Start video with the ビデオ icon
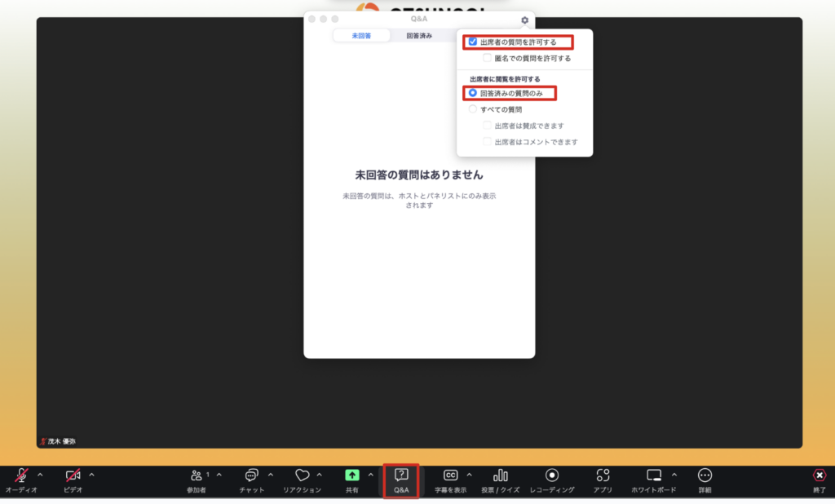This screenshot has width=835, height=504. pos(73,476)
